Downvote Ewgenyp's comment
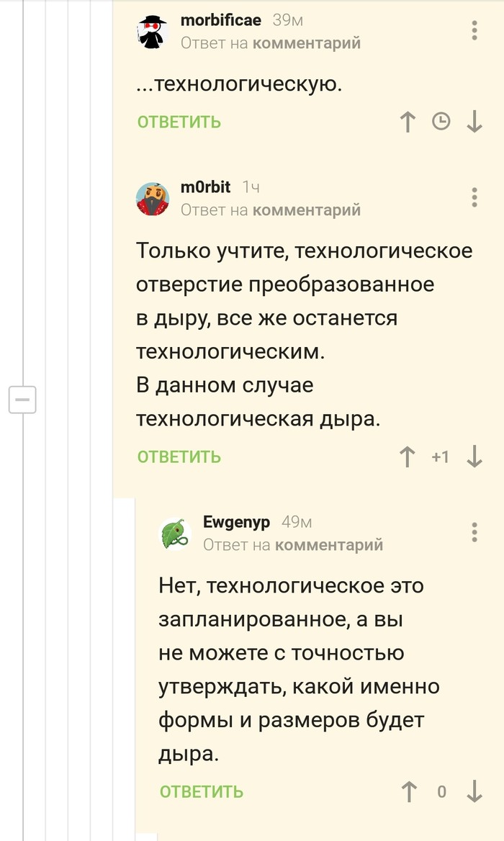 (x=474, y=792)
